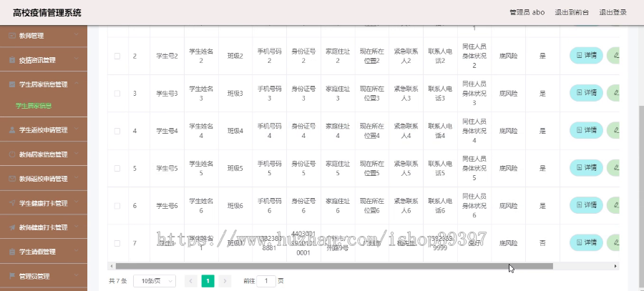Go to the previous page arrow

191,281
